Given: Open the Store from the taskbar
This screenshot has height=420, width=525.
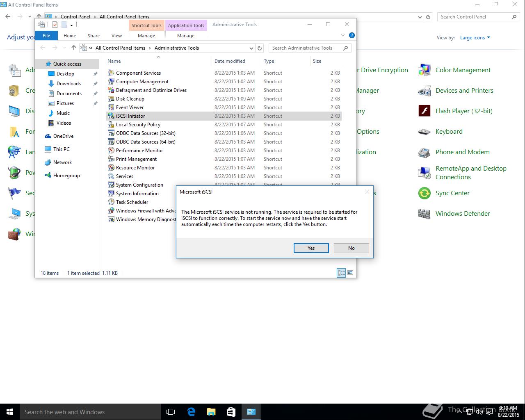Looking at the screenshot, I should click(231, 412).
